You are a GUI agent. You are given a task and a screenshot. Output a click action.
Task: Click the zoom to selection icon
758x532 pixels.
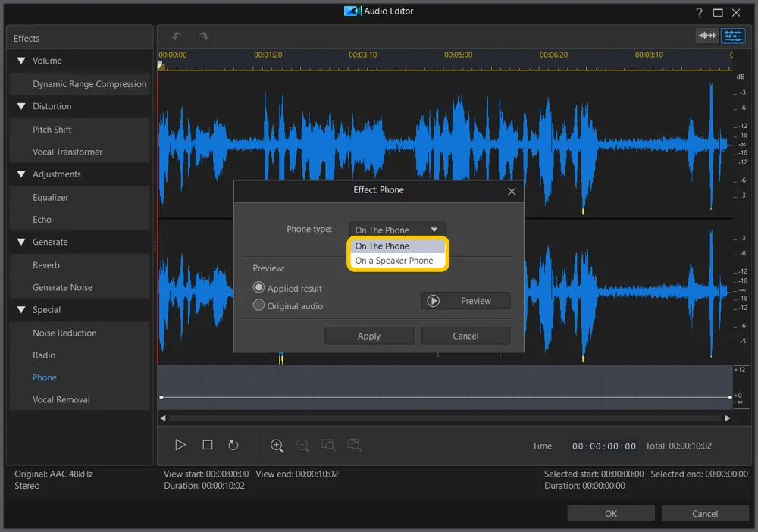coord(328,445)
